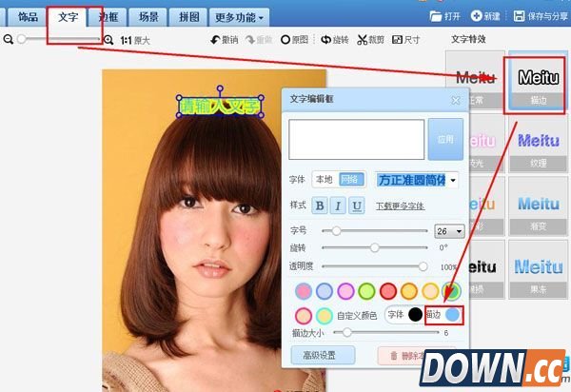Click the text input box in 文字编辑框
The height and width of the screenshot is (392, 571).
(x=357, y=139)
